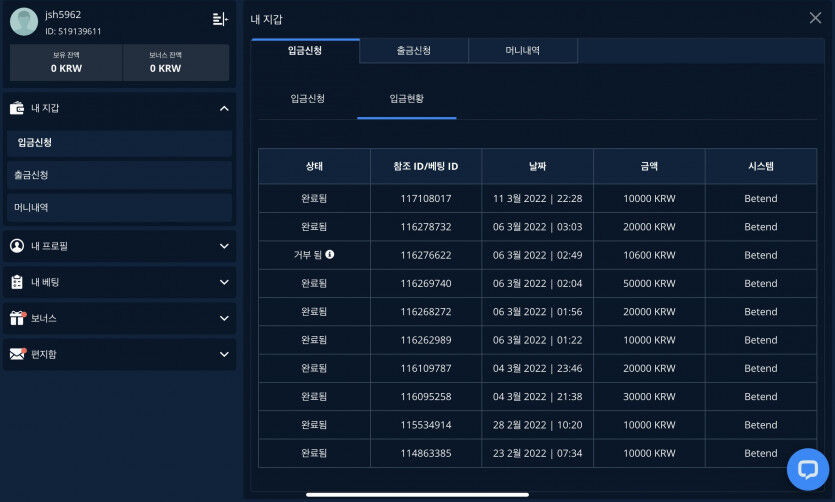Click the envelope icon beside 편지함
835x502 pixels.
pos(18,354)
